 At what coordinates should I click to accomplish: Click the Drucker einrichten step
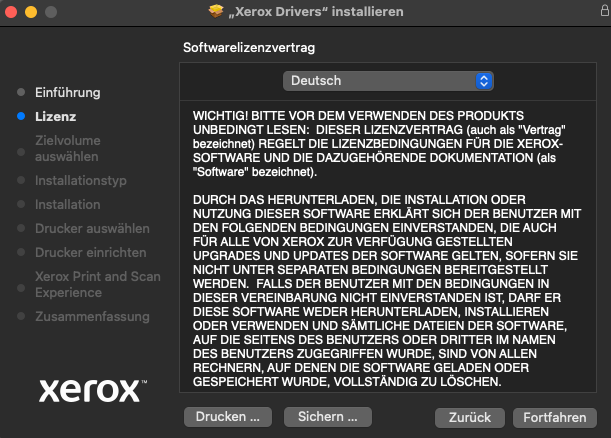[x=90, y=253]
